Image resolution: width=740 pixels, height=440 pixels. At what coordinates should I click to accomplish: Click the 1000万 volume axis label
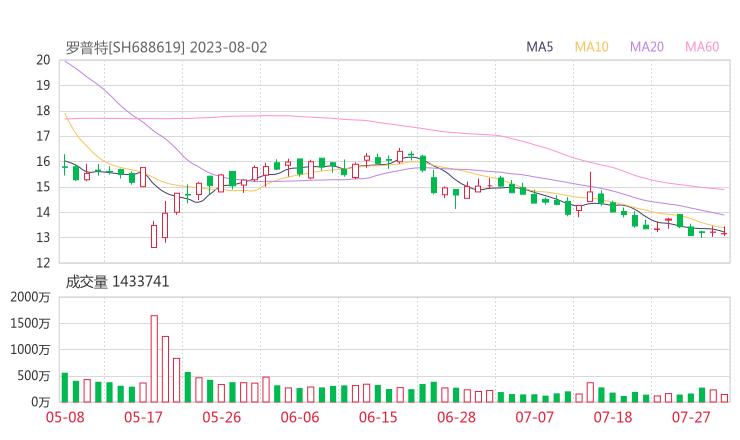pyautogui.click(x=30, y=350)
